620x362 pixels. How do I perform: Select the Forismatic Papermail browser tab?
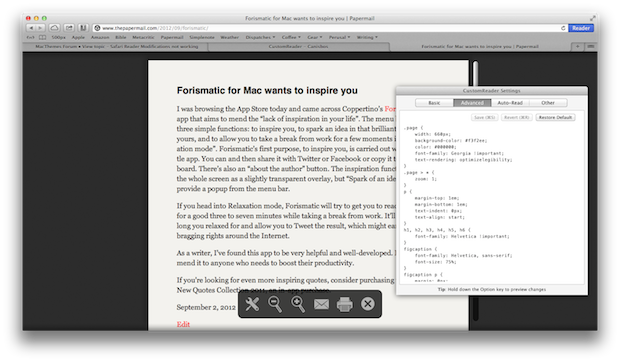point(480,47)
